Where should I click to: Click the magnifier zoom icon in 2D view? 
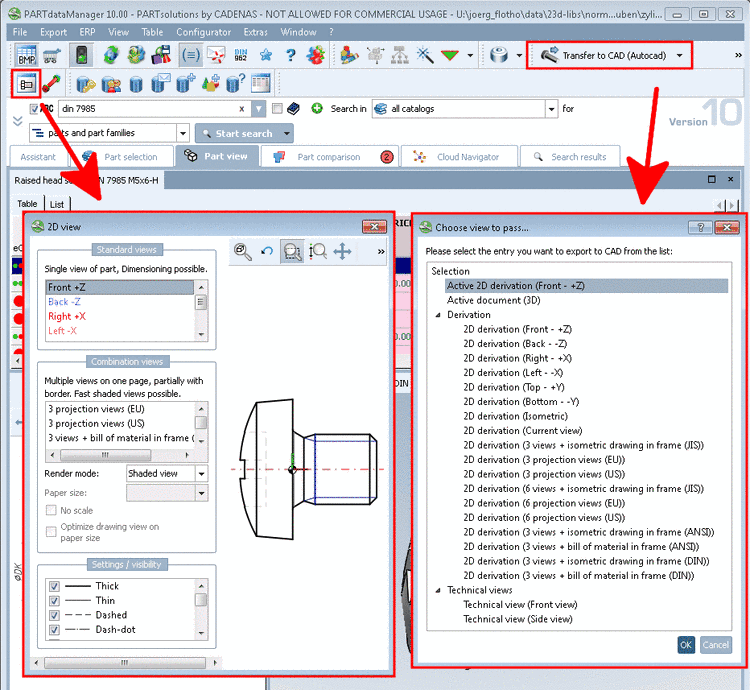coord(243,252)
